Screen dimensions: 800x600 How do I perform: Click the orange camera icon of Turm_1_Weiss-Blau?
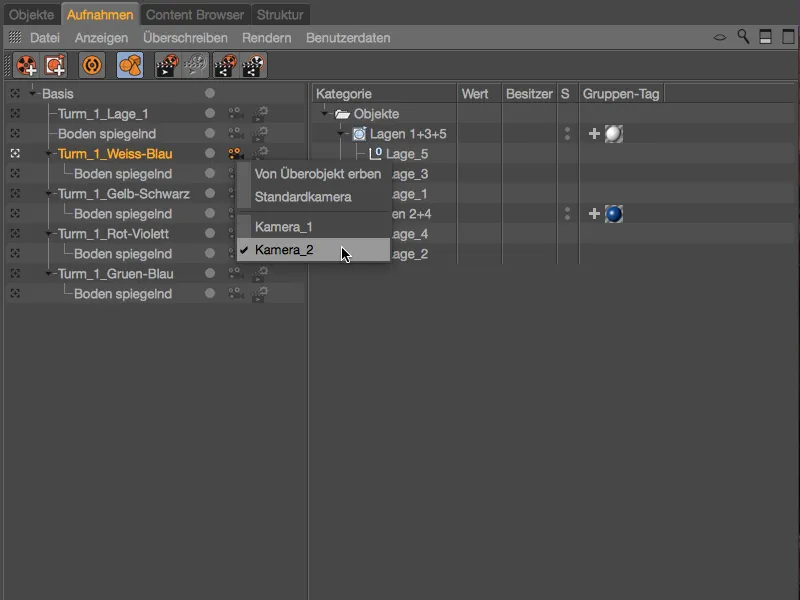(x=235, y=153)
